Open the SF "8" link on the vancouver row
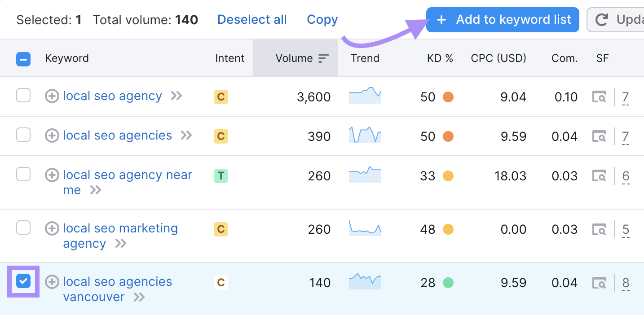 point(626,282)
